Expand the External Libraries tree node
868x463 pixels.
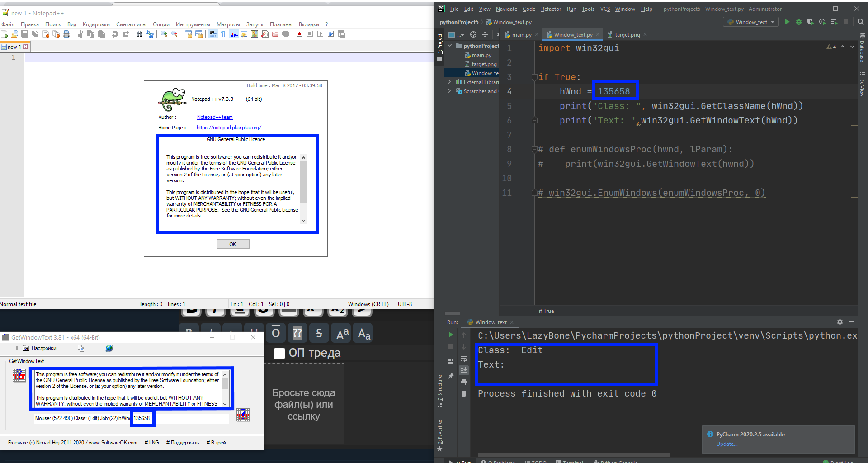449,82
